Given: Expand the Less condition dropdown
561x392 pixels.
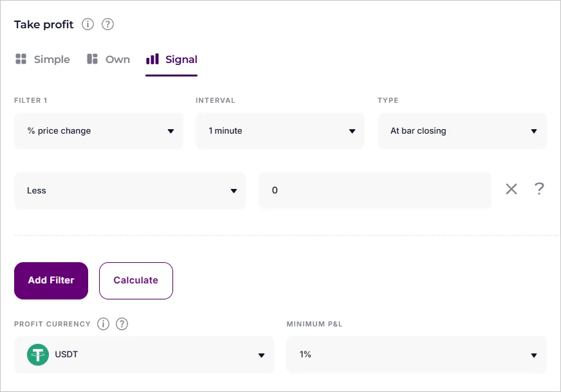Looking at the screenshot, I should click(130, 190).
